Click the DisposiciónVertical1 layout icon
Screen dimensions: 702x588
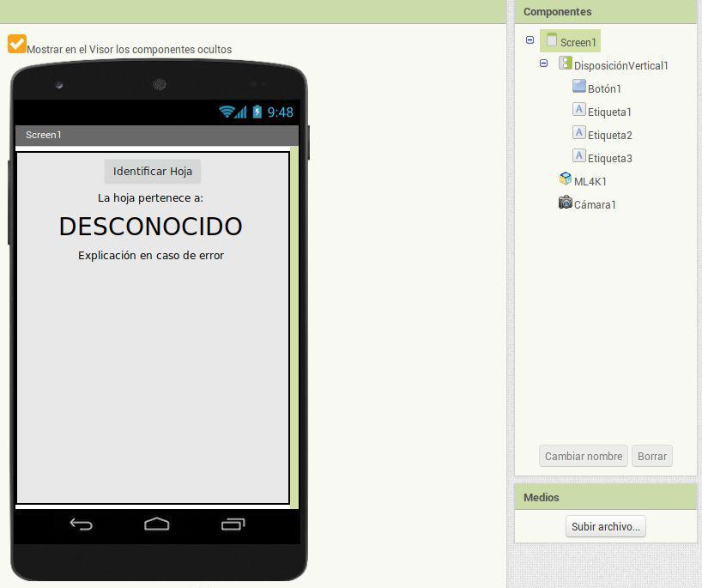tap(566, 63)
